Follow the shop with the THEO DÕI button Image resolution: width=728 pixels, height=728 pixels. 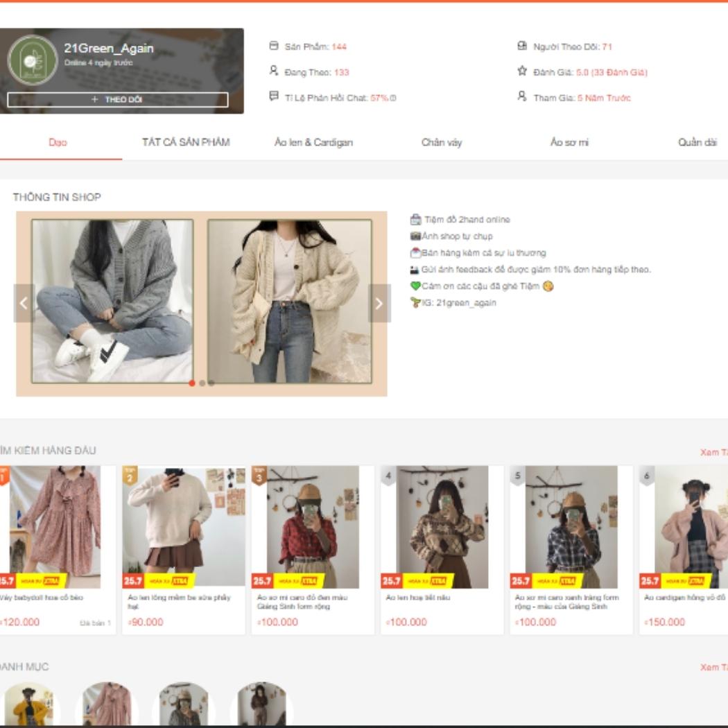point(117,99)
